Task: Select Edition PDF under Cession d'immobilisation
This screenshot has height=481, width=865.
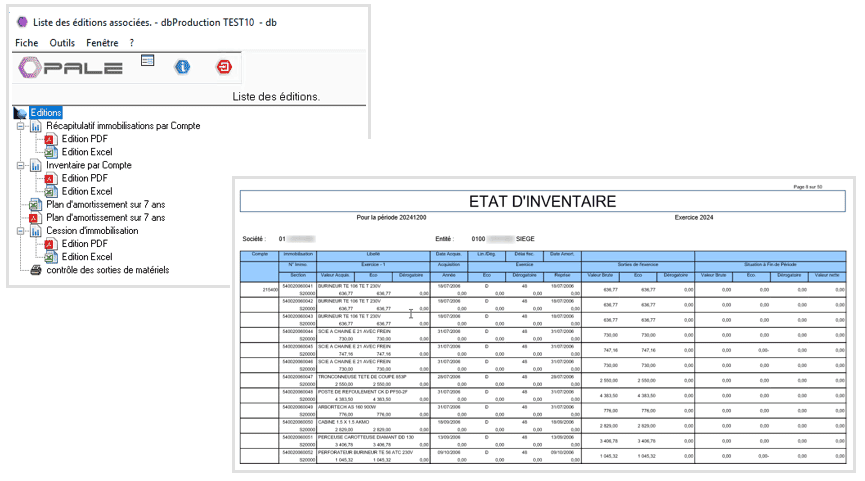Action: 84,243
